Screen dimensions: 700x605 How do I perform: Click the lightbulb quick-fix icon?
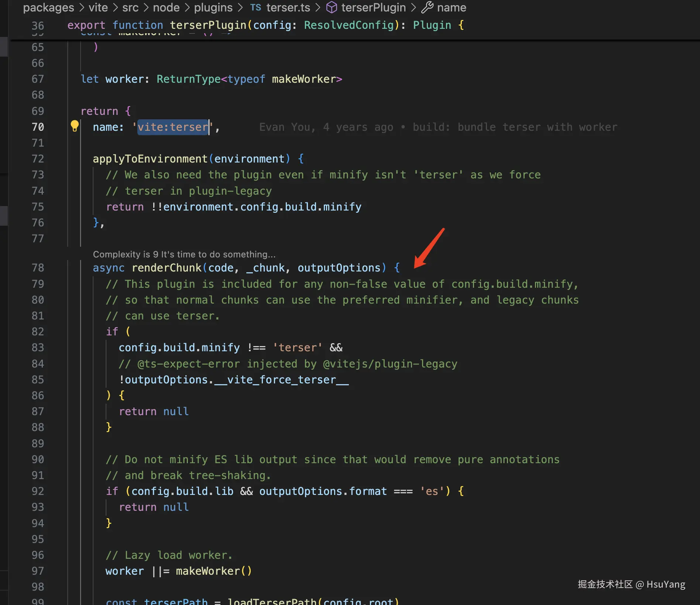coord(75,126)
